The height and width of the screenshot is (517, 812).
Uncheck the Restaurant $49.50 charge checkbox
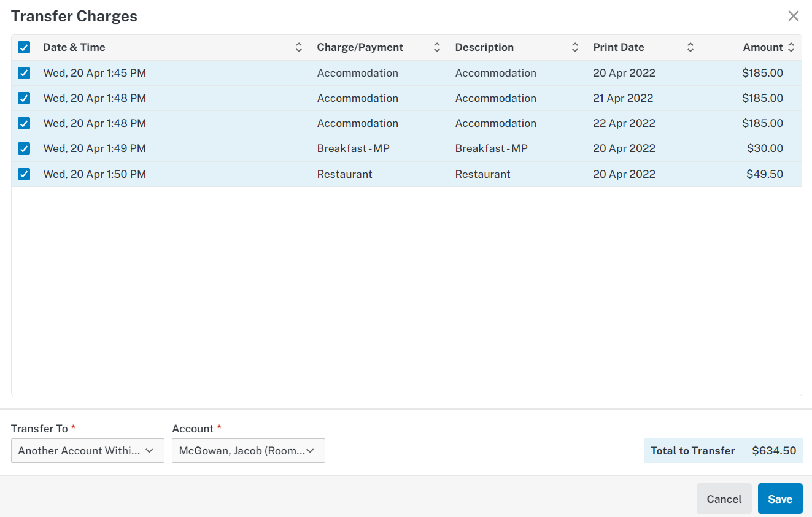24,174
